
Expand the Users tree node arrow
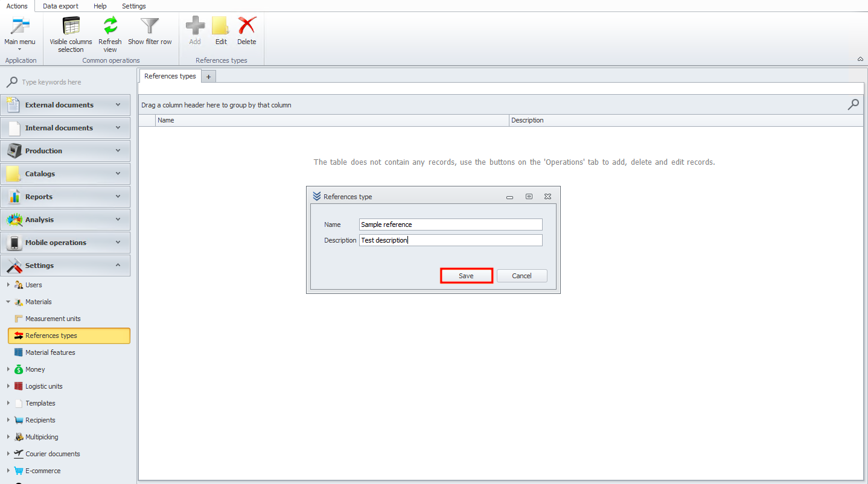8,285
